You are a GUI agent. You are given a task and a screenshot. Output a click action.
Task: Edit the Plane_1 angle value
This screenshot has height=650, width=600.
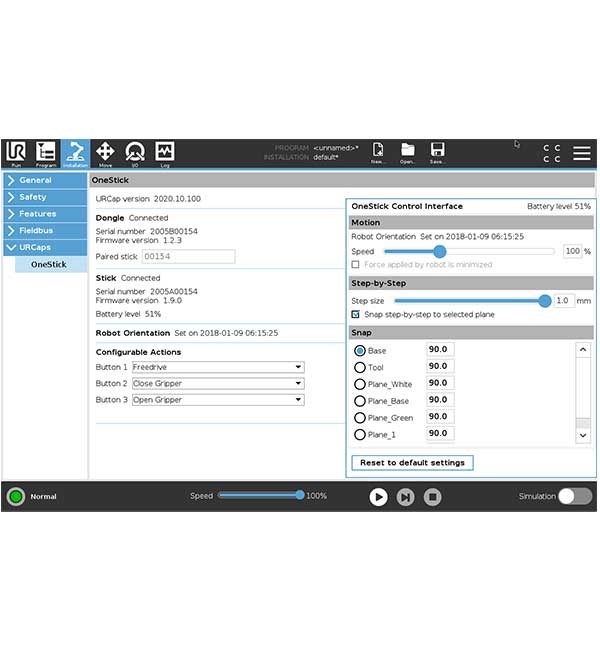point(440,433)
